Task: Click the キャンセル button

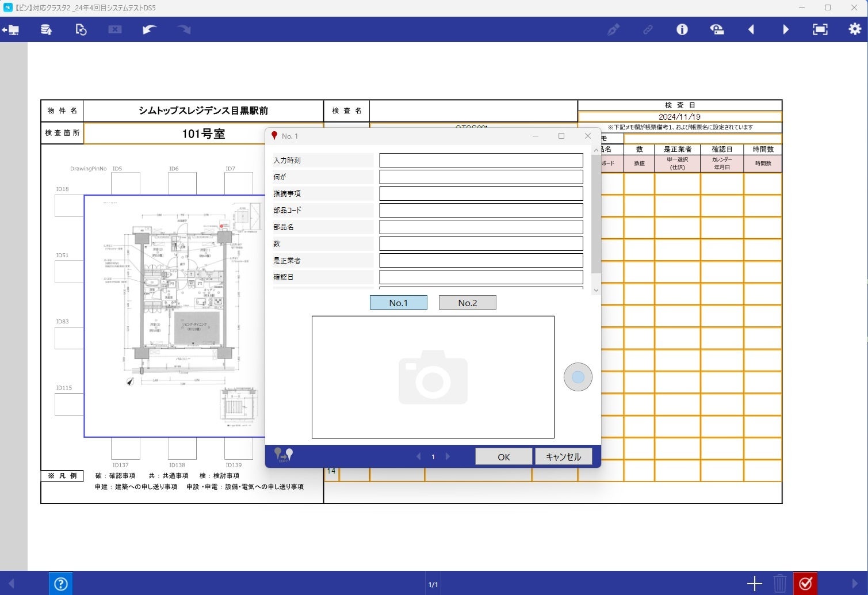Action: point(563,457)
